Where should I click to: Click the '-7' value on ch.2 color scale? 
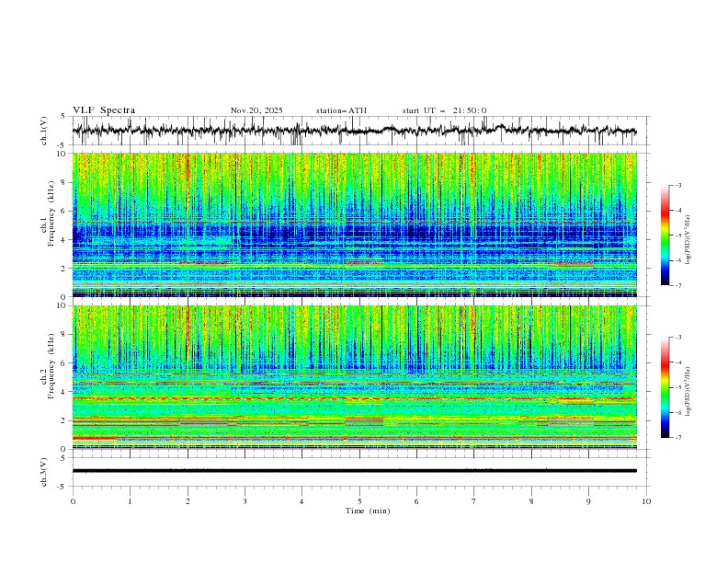677,437
